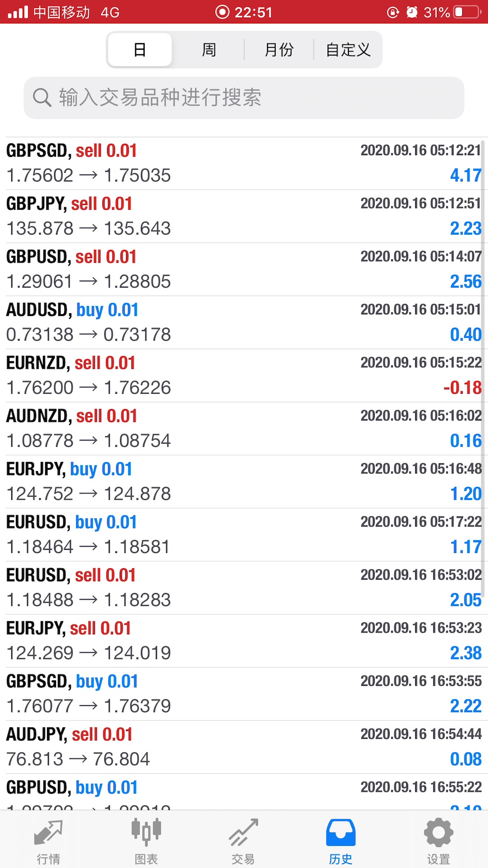Select the 日 day period tab

coord(140,50)
